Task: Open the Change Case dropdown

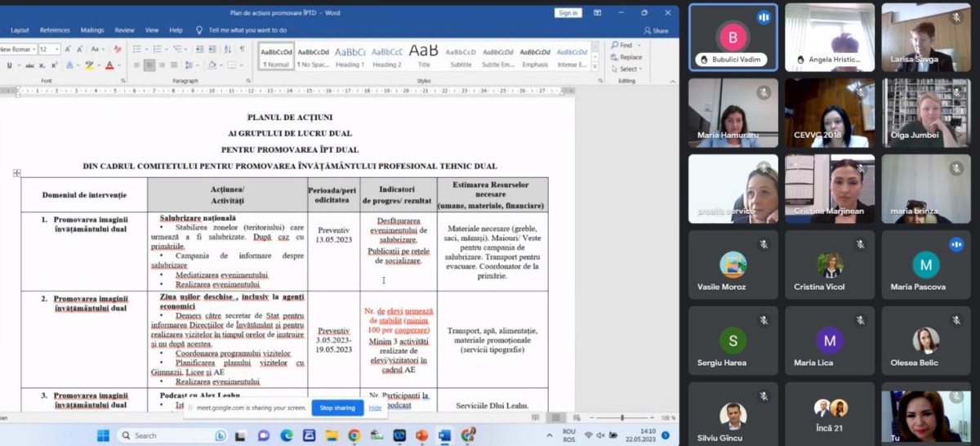Action: 98,49
